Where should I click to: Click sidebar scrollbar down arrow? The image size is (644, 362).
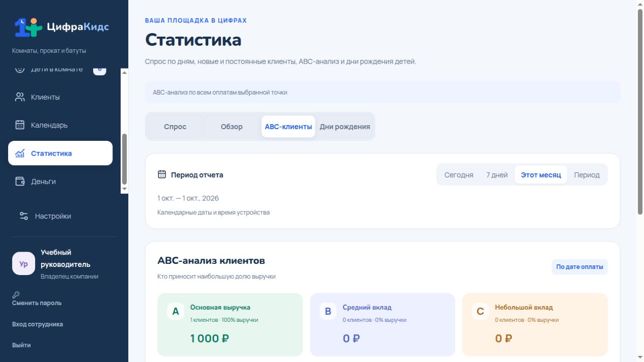pyautogui.click(x=125, y=189)
